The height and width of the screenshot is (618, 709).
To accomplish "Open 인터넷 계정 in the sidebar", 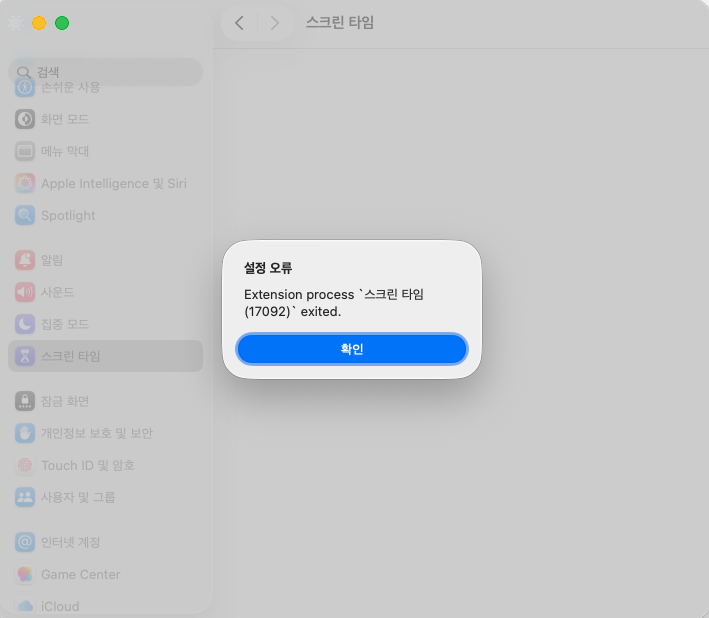I will coord(70,542).
